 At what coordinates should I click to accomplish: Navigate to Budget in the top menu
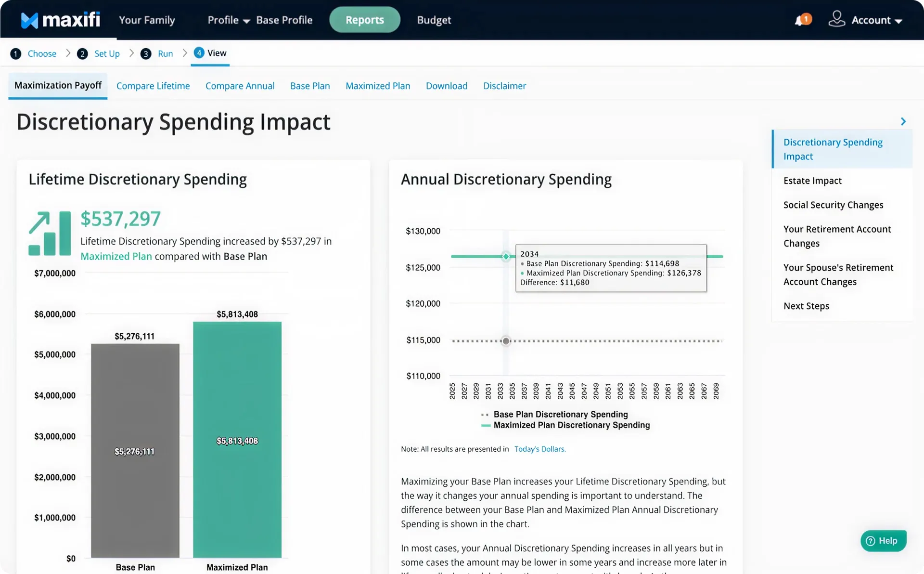tap(433, 20)
